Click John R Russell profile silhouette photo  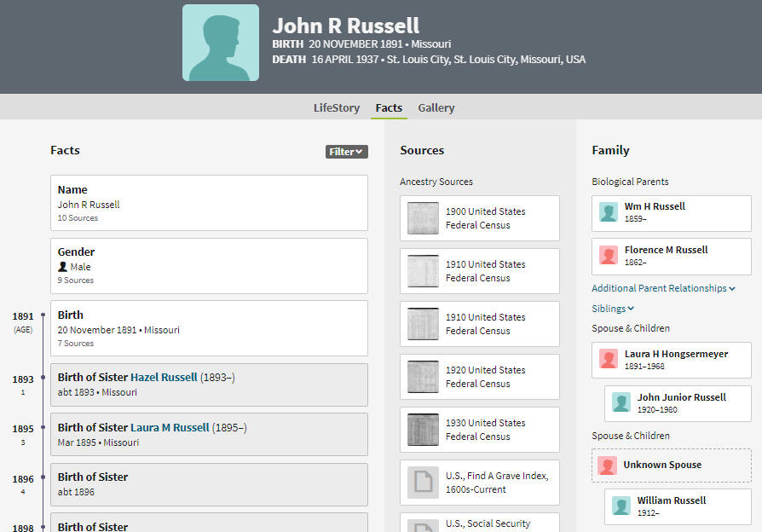click(x=221, y=43)
